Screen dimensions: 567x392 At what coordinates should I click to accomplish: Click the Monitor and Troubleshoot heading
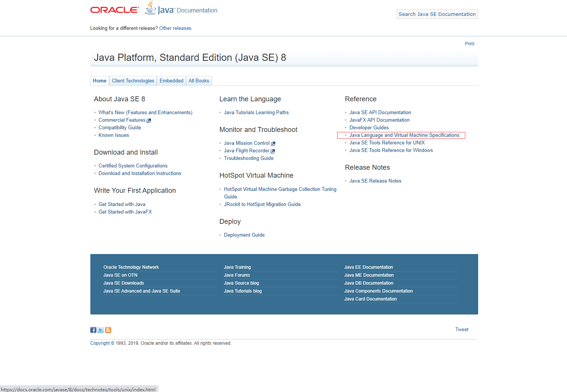pos(259,130)
